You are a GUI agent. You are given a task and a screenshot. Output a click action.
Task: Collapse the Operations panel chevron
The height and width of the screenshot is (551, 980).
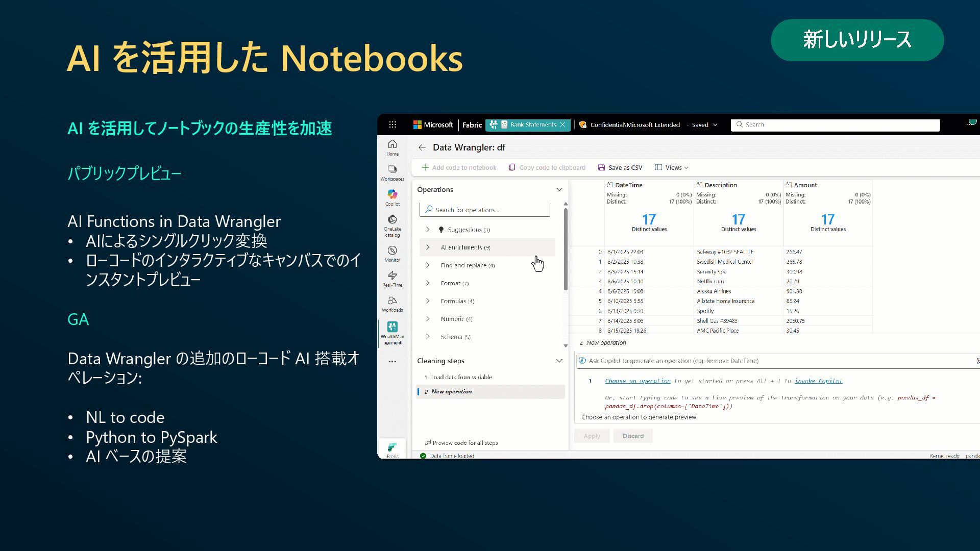coord(559,189)
